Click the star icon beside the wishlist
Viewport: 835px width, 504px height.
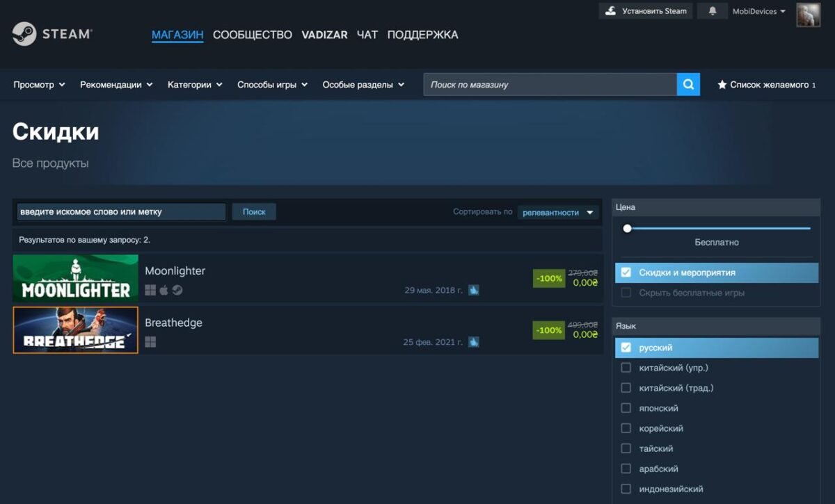[722, 85]
